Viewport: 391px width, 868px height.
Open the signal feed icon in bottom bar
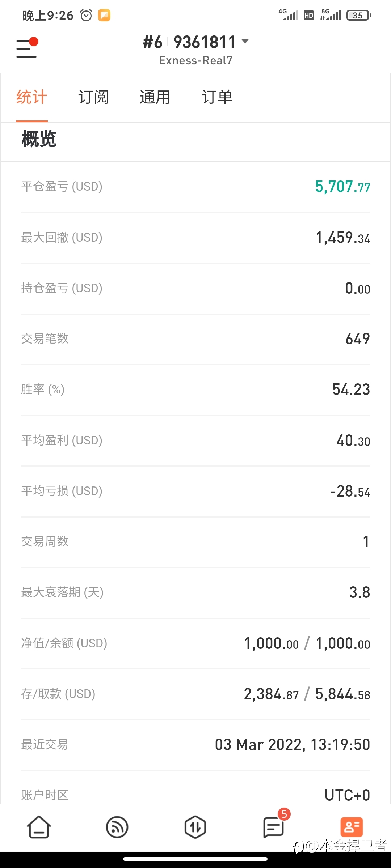(117, 827)
